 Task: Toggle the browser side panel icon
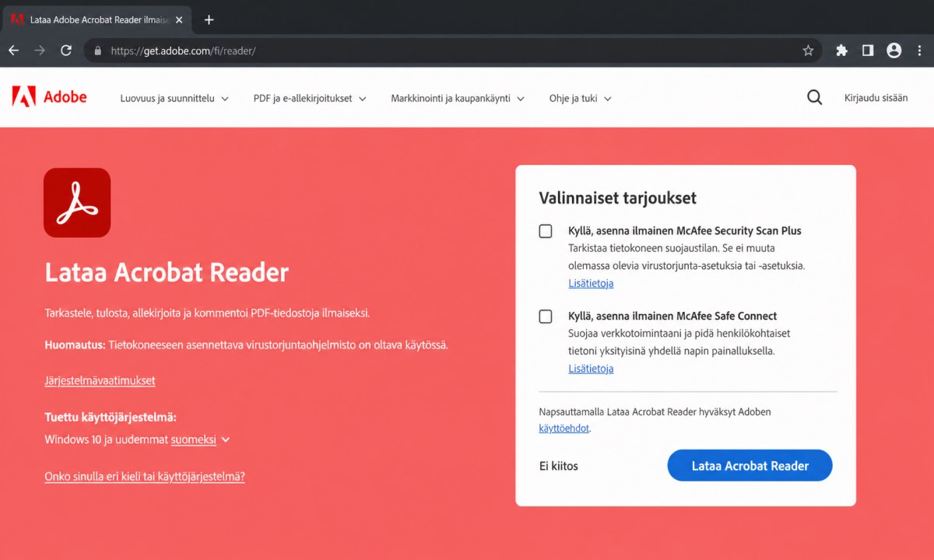868,51
